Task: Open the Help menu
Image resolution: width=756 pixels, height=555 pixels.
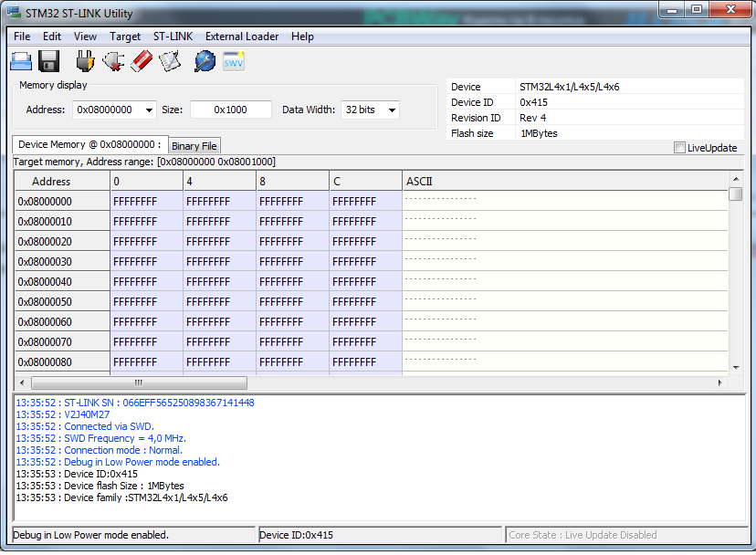Action: [x=302, y=37]
